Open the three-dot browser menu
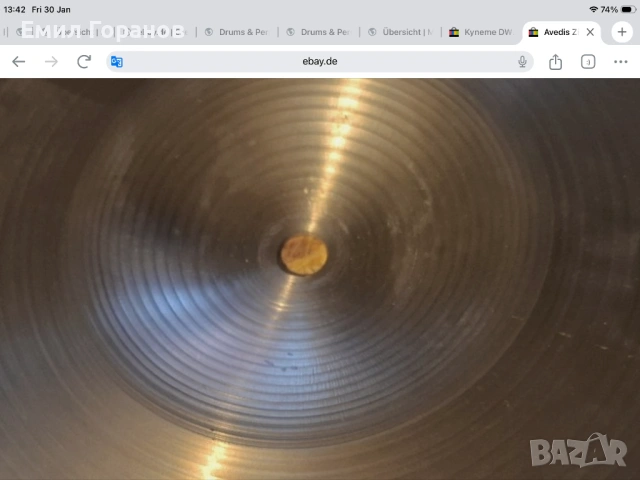 [621, 62]
